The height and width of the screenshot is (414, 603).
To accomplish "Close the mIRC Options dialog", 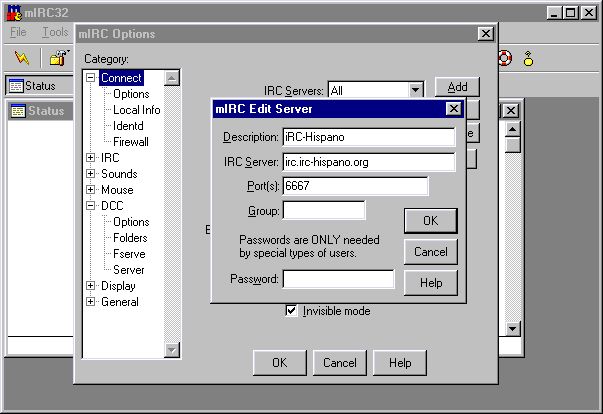I will [486, 34].
